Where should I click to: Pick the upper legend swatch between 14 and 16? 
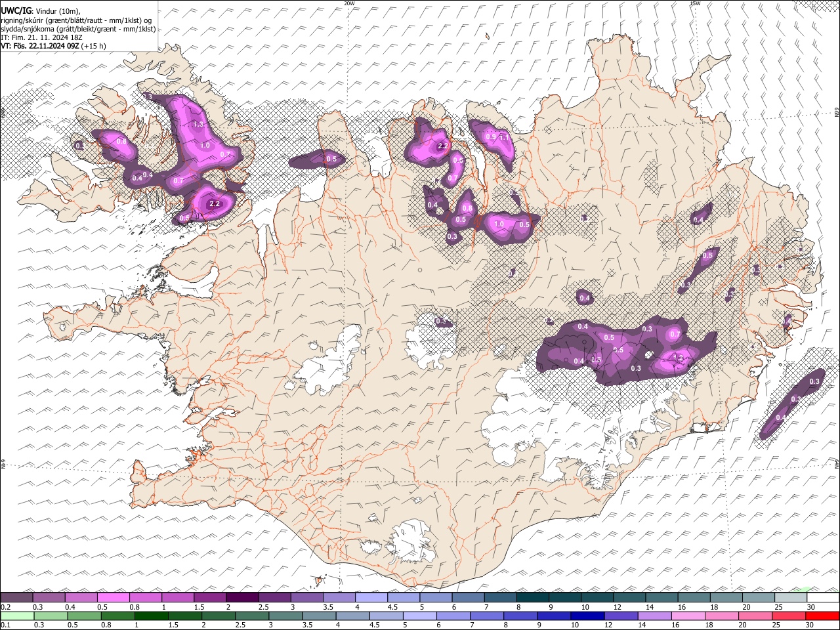pos(661,597)
